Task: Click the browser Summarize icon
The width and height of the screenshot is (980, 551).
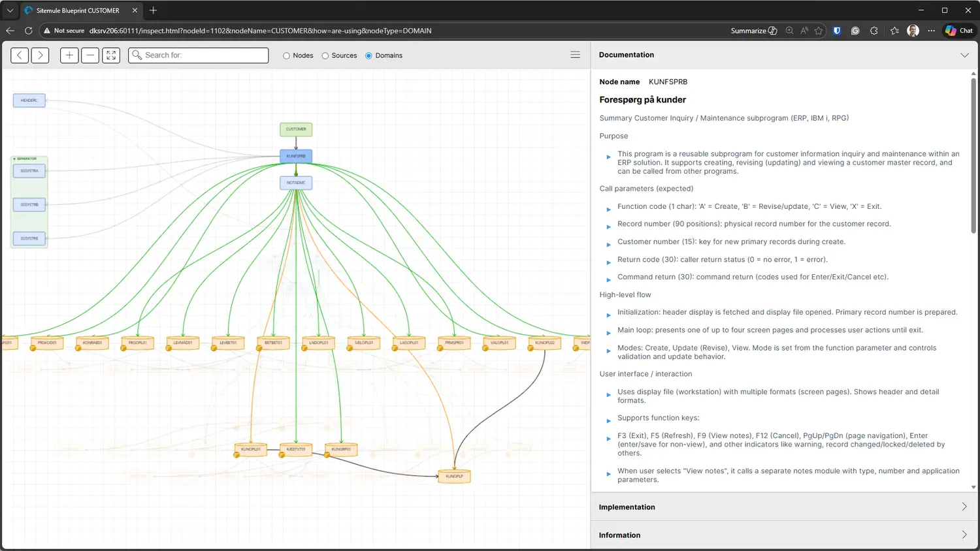Action: [x=753, y=31]
